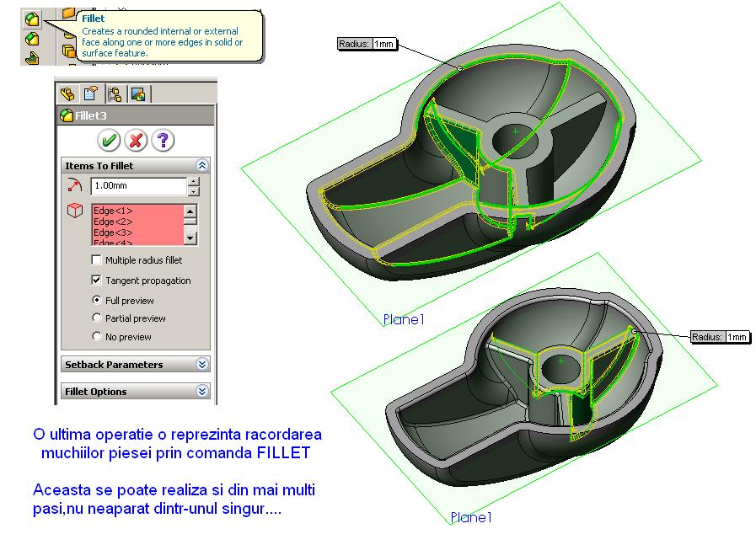The width and height of the screenshot is (756, 545).
Task: Click the Setback Parameters header label
Action: click(x=114, y=365)
